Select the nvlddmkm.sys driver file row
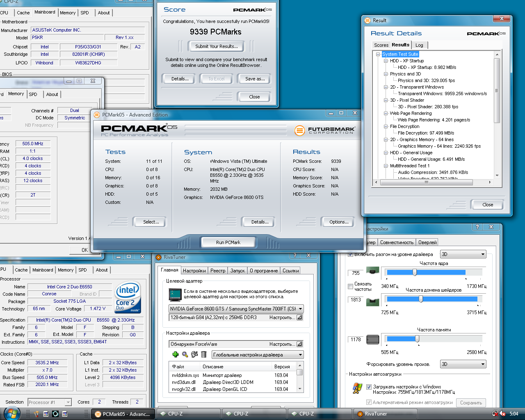 [233, 375]
